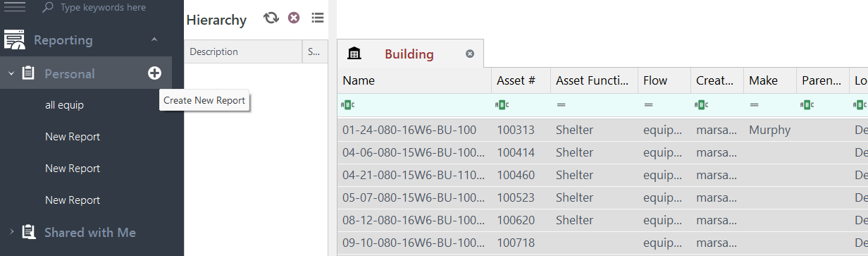Open the first New Report entry
This screenshot has height=256, width=868.
tap(73, 137)
